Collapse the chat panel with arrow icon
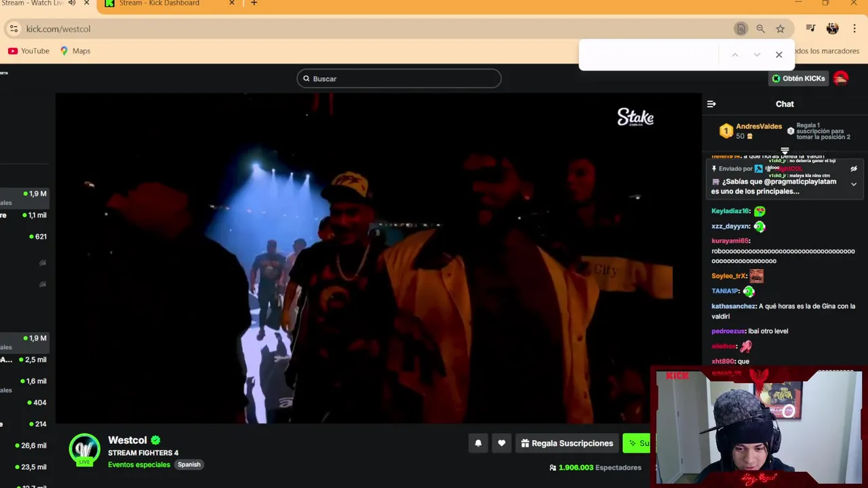868x488 pixels. point(711,104)
